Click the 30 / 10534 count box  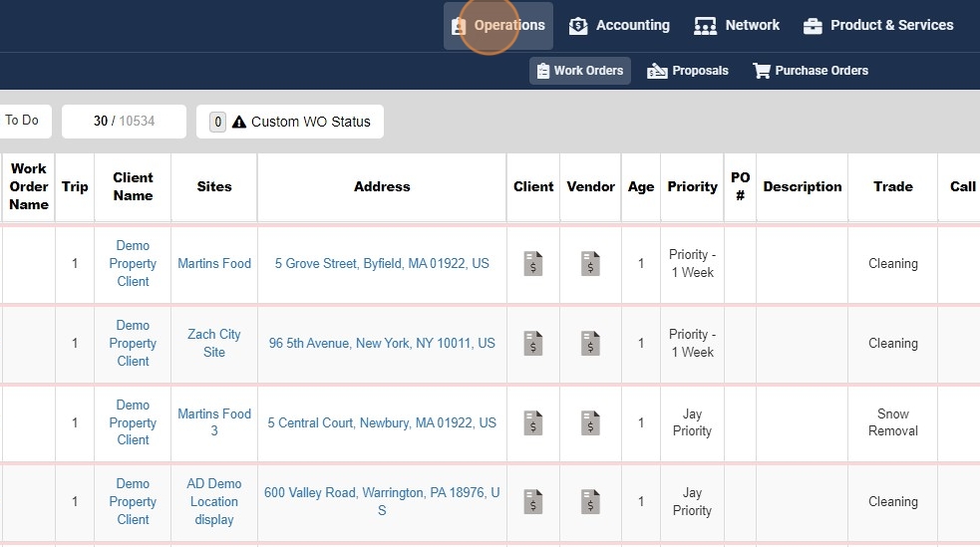pyautogui.click(x=124, y=122)
